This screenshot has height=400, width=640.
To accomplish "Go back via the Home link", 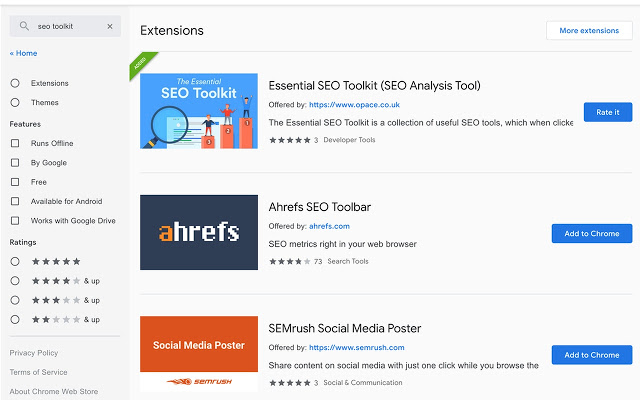I will click(24, 53).
